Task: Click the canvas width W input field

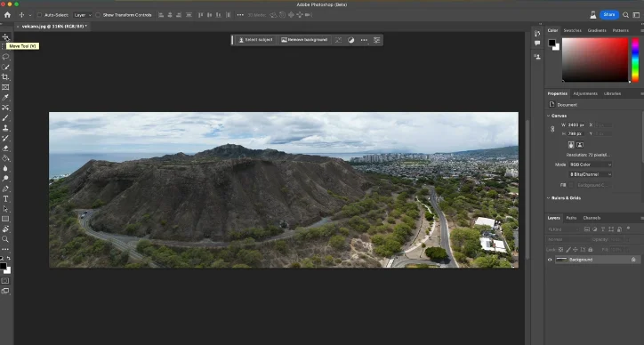Action: [x=576, y=124]
